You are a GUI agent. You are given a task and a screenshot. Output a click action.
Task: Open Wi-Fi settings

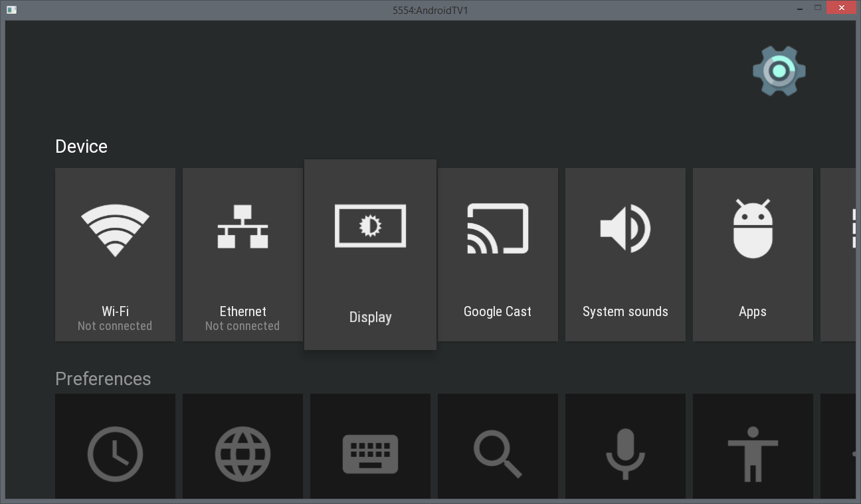click(x=115, y=254)
